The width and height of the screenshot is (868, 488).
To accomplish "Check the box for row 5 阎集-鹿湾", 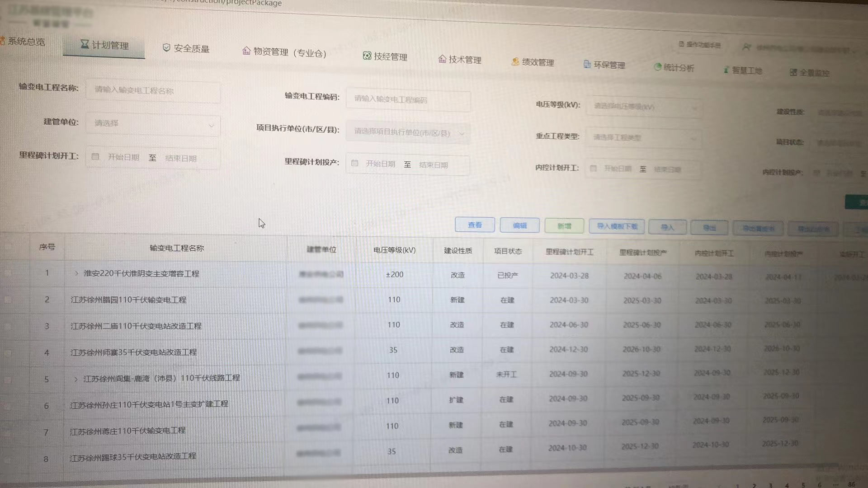I will [x=8, y=380].
